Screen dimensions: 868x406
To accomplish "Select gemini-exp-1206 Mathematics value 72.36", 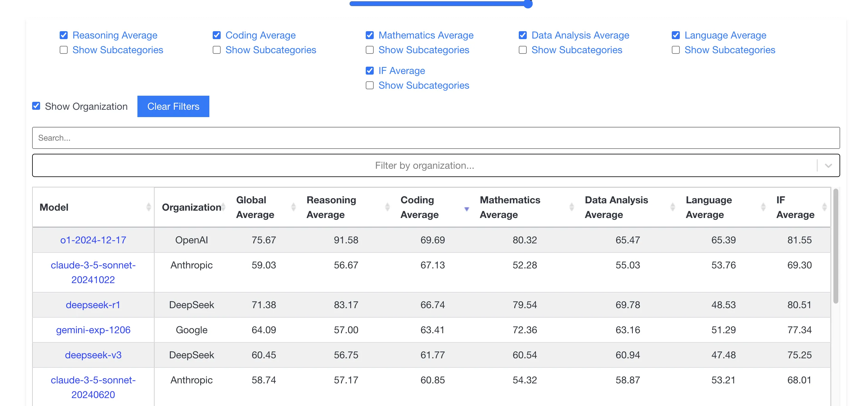I will pos(525,330).
